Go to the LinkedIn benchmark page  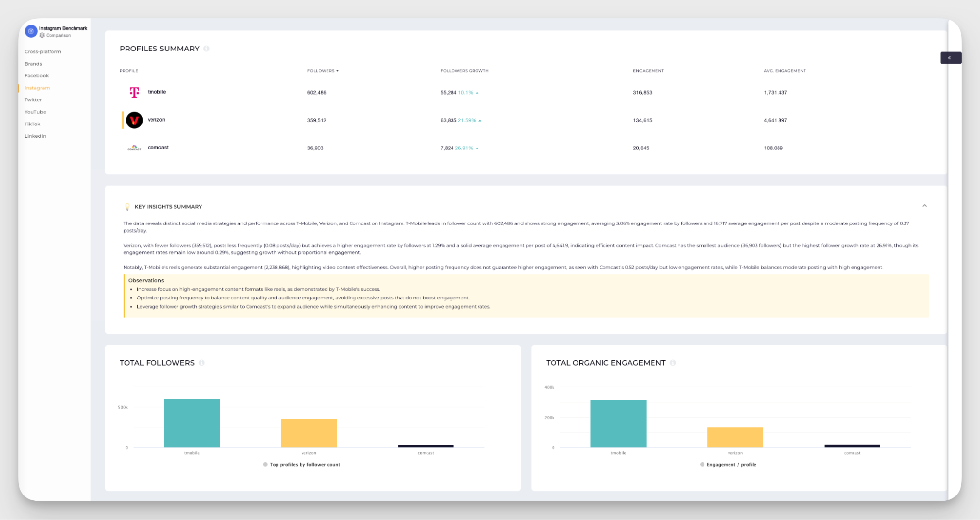pyautogui.click(x=35, y=136)
